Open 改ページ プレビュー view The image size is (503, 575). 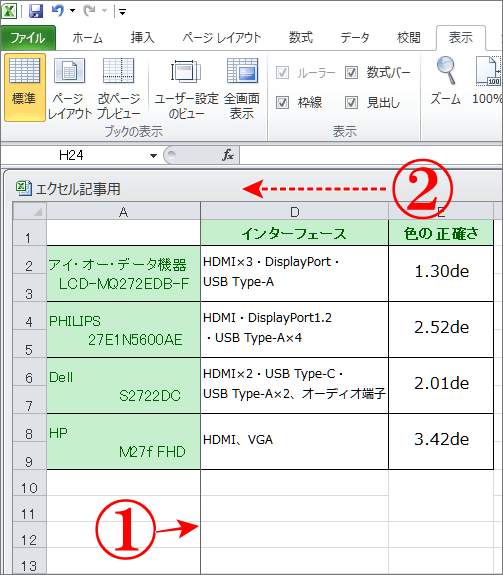119,87
